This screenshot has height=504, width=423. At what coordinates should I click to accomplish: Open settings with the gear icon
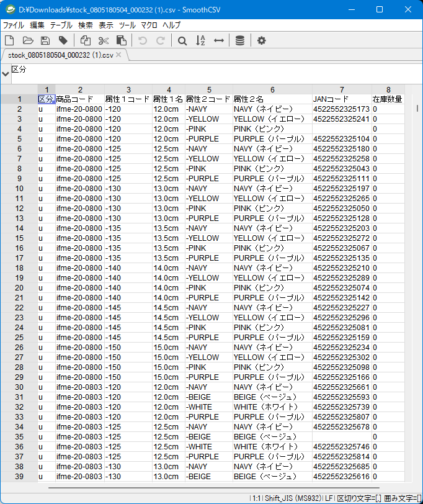(x=262, y=40)
